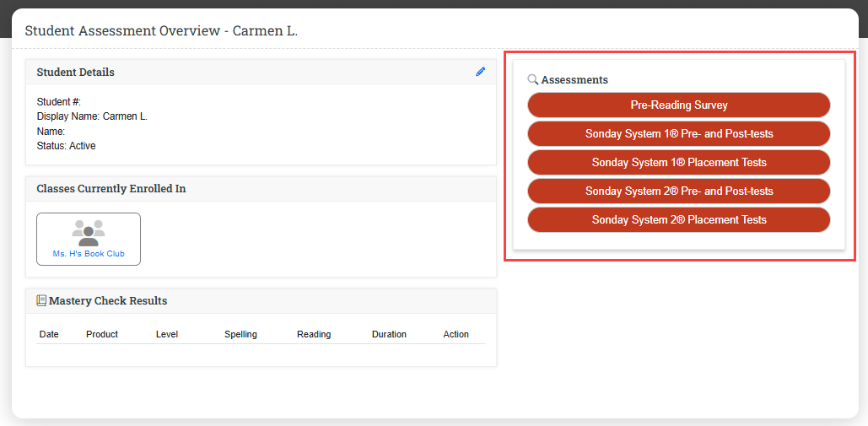Select the Duration column header
The height and width of the screenshot is (426, 868).
pos(389,335)
